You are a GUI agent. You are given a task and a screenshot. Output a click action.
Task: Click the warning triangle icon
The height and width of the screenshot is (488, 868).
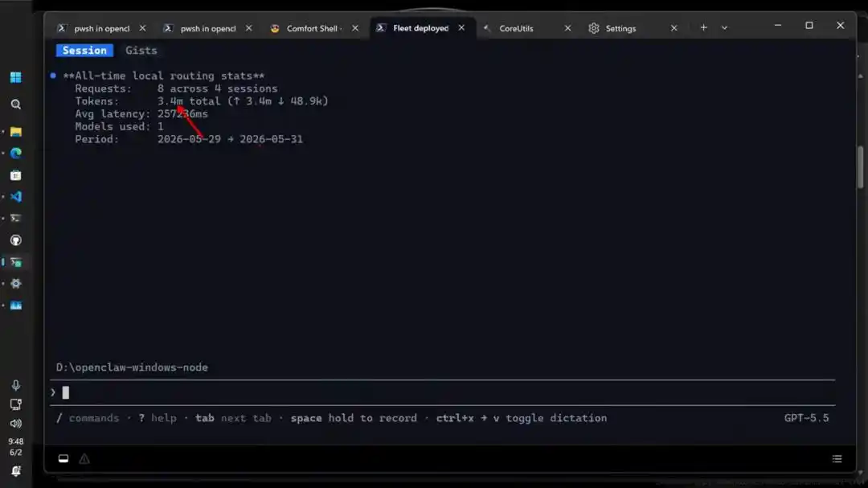[x=84, y=458]
